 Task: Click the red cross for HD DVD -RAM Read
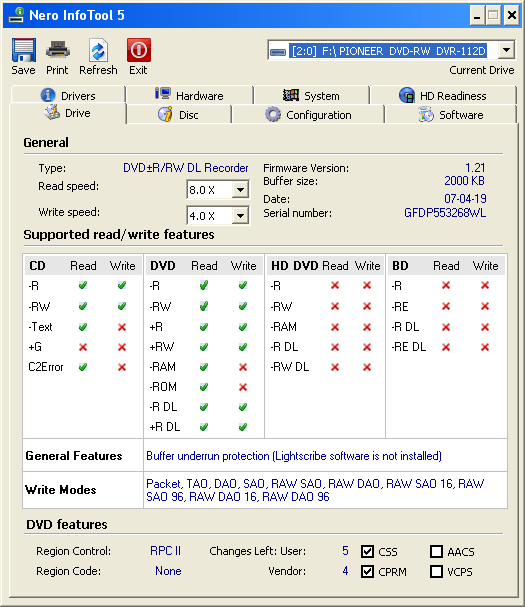point(335,327)
